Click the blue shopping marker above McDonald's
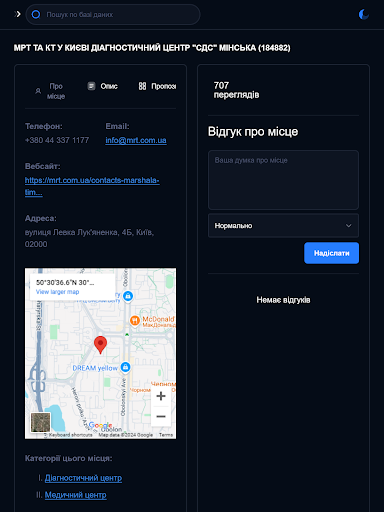The height and width of the screenshot is (512, 384). pyautogui.click(x=128, y=296)
